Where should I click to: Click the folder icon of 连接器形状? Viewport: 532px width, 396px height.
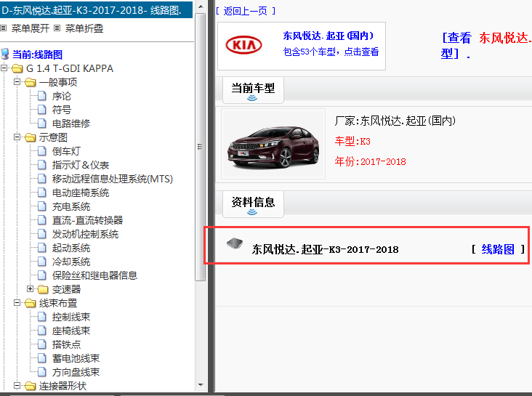pyautogui.click(x=31, y=386)
